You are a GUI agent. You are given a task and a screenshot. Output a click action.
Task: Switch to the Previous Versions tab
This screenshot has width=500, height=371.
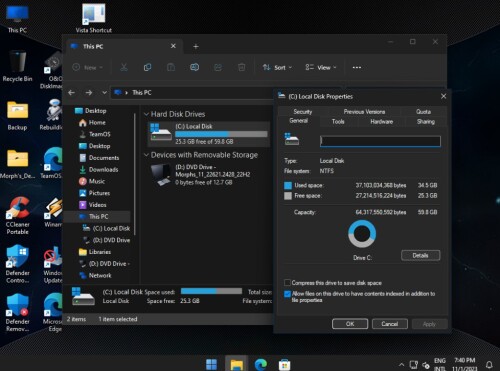tap(364, 112)
